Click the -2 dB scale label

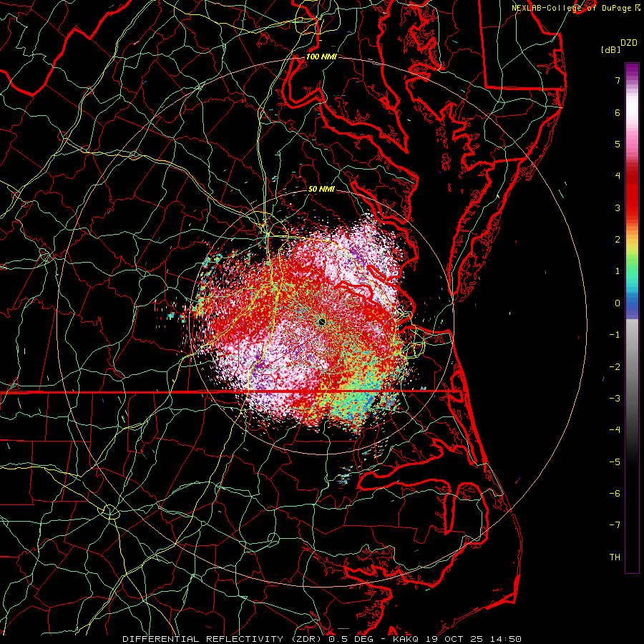tap(615, 367)
